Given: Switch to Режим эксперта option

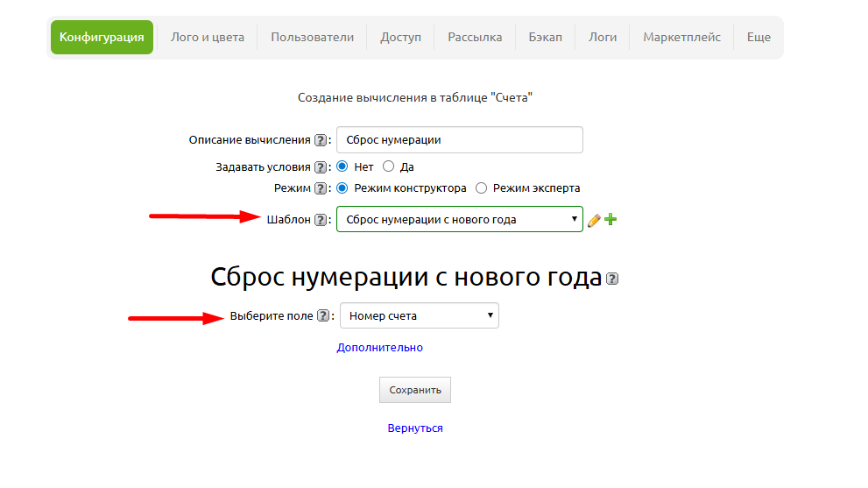Looking at the screenshot, I should click(481, 188).
